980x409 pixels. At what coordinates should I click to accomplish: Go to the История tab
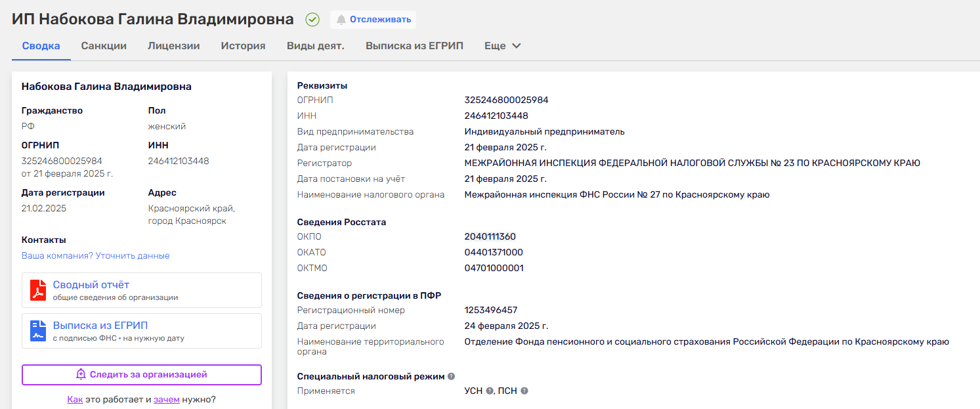243,46
